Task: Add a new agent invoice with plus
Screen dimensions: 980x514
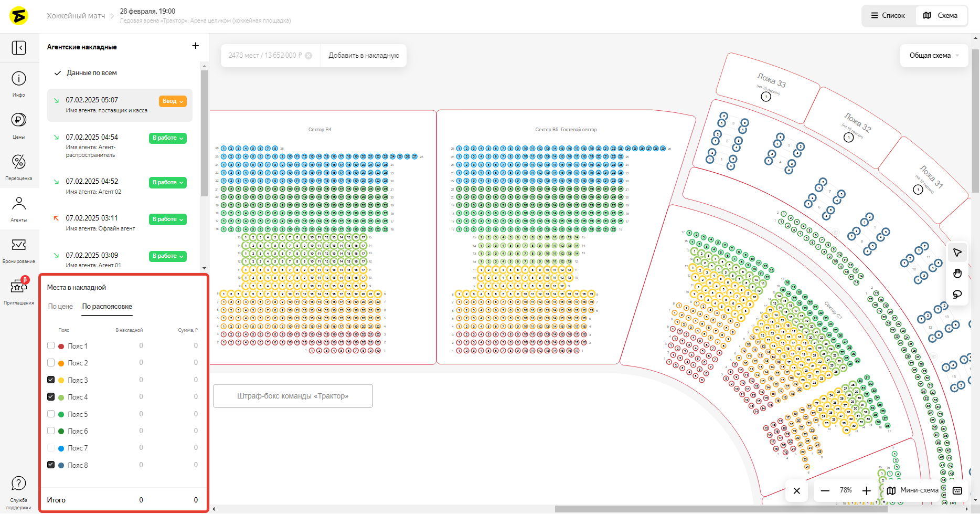Action: click(196, 46)
